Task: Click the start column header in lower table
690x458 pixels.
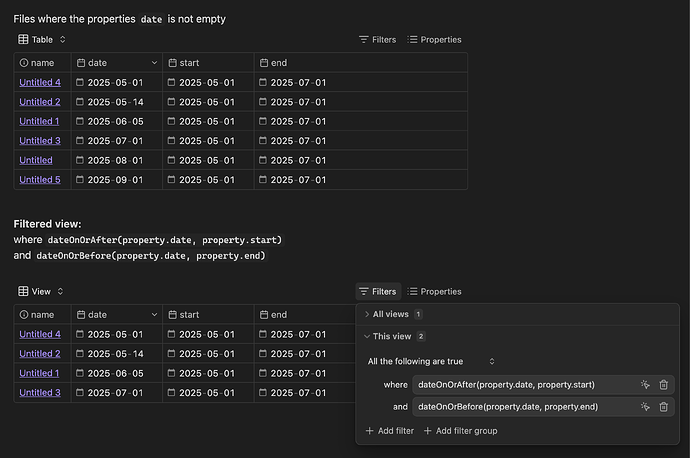Action: tap(208, 315)
